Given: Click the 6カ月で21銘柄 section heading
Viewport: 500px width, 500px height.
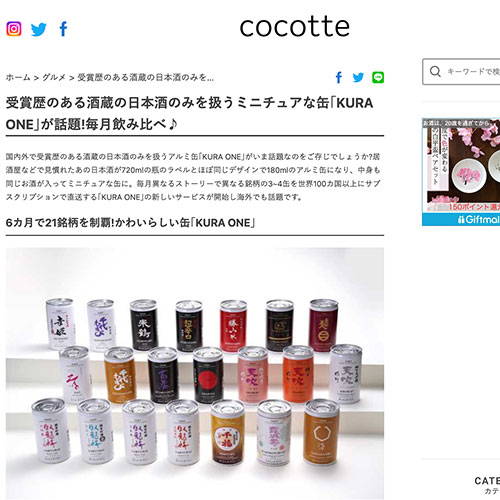Looking at the screenshot, I should [x=130, y=222].
